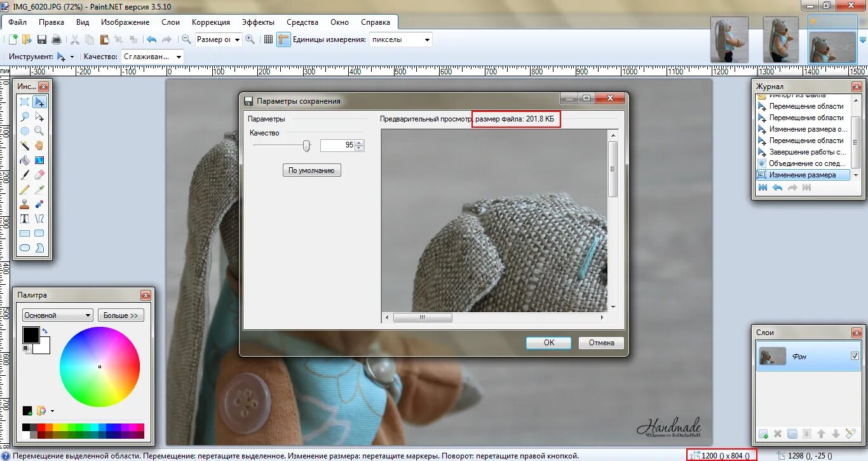Screen dimensions: 868x461
Task: Select the Gradient tool
Action: (39, 160)
